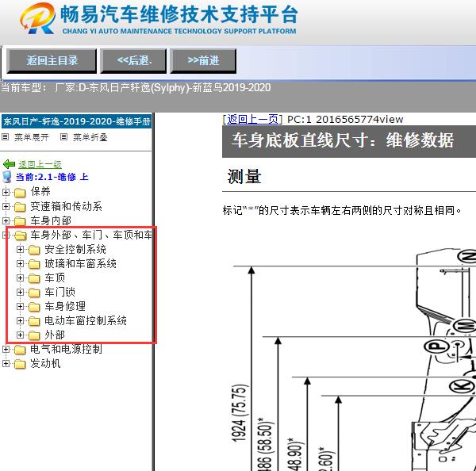This screenshot has height=471, width=476.
Task: Click the green back arrow icon
Action: pyautogui.click(x=9, y=164)
